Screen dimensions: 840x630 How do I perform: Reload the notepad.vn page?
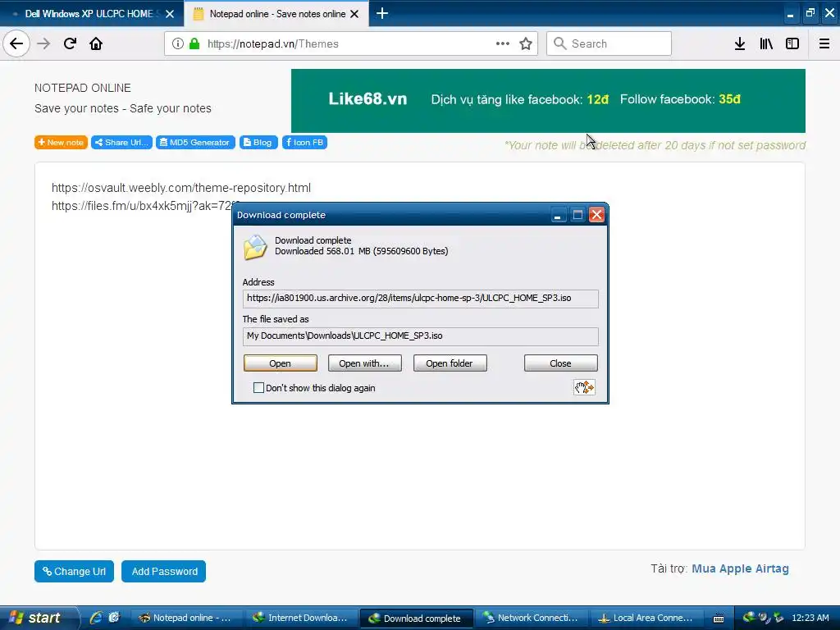pos(70,43)
